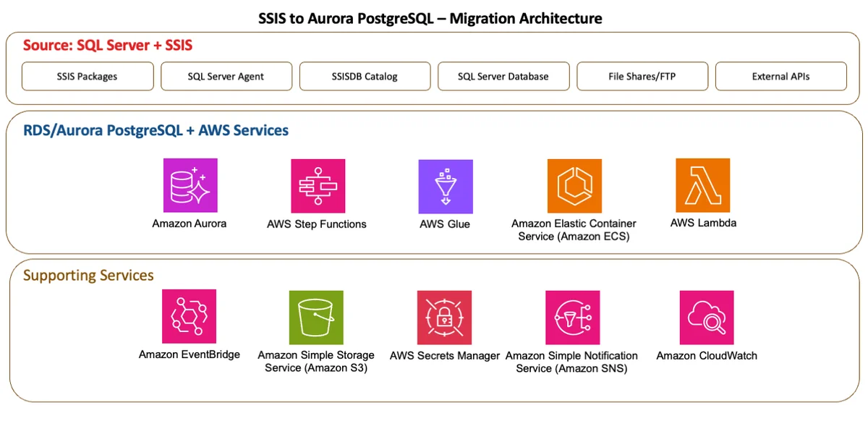Click the 'AWS Lambda' label text
This screenshot has height=421, width=868.
tap(703, 223)
